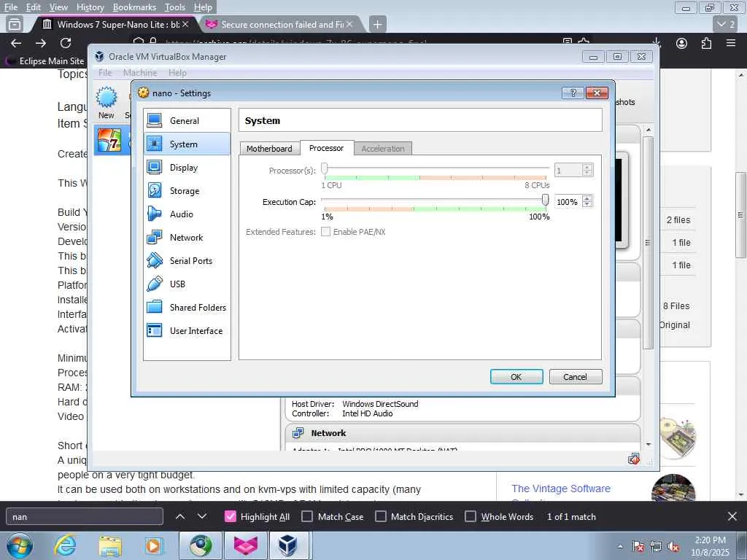Click the VirtualBox cube taskbar icon
747x560 pixels.
(288, 545)
